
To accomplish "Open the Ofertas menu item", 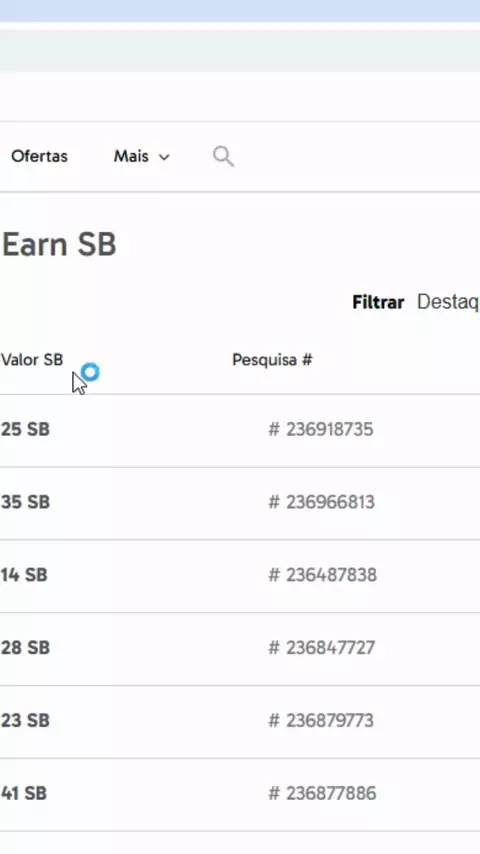I will (x=39, y=156).
